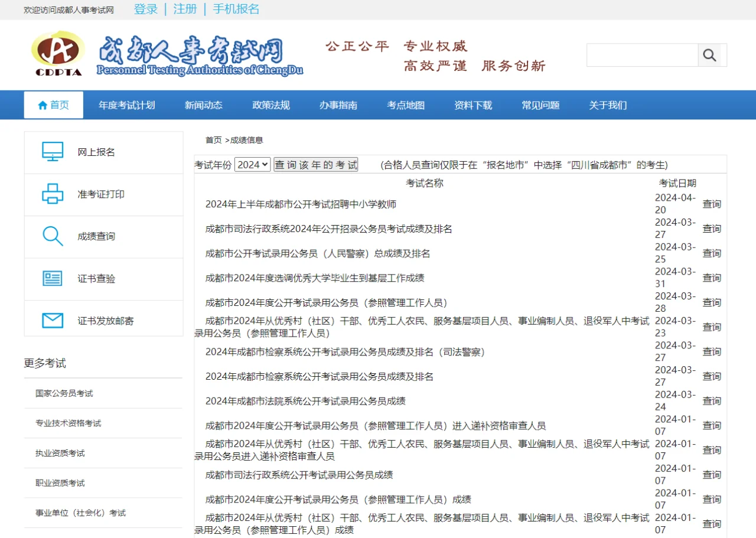Click 准考证打印 sidebar label
This screenshot has width=756, height=538.
click(101, 194)
